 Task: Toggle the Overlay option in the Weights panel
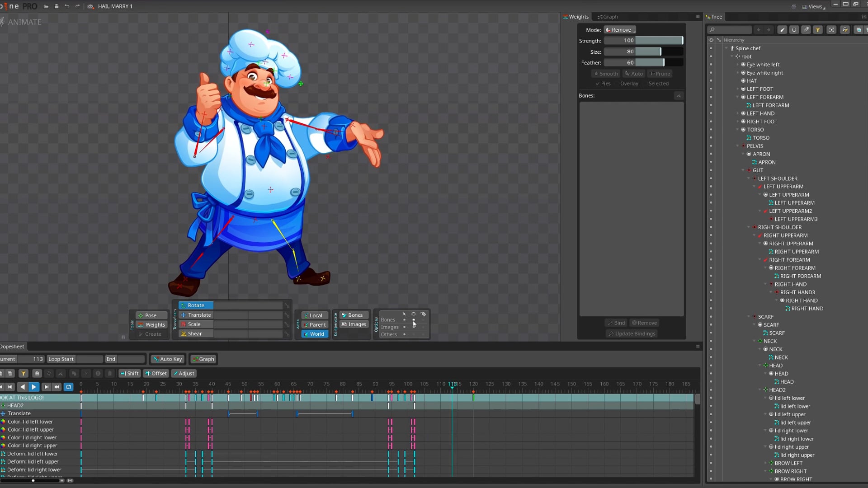(x=629, y=83)
